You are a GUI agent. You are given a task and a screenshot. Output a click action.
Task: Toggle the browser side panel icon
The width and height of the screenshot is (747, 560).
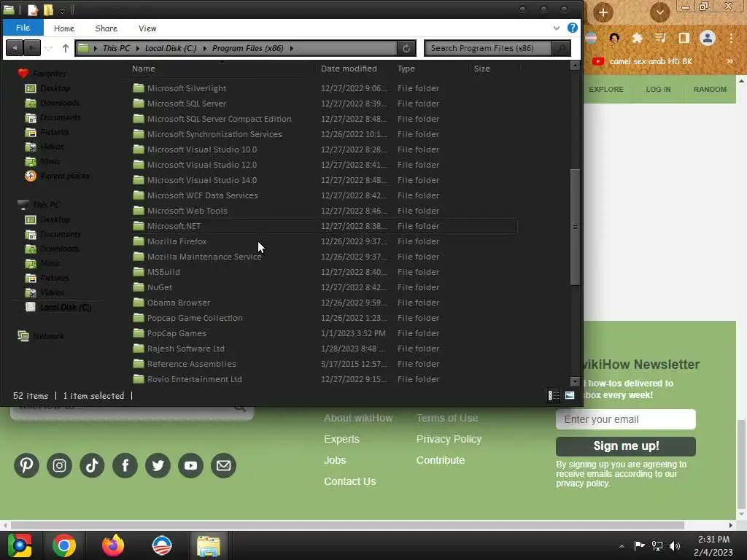[684, 38]
